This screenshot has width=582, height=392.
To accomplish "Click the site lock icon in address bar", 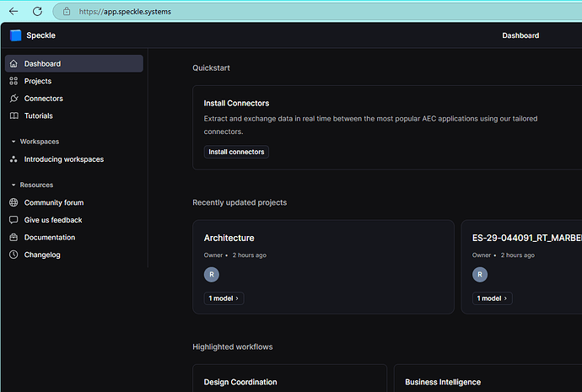I will point(67,12).
